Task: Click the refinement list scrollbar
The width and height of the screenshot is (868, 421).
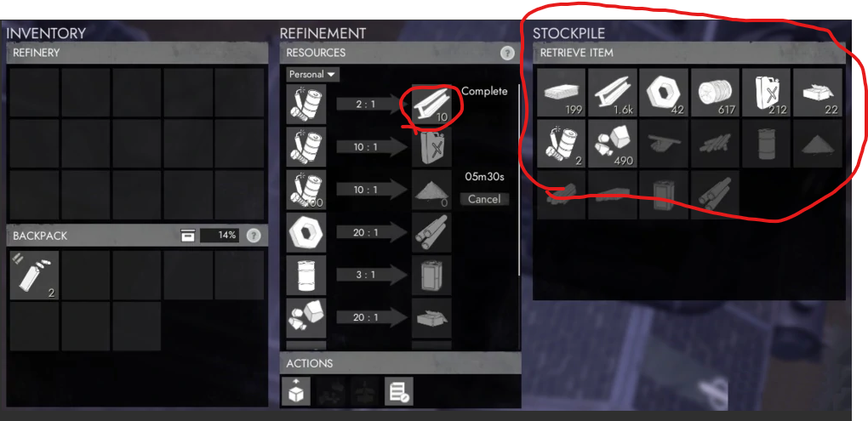Action: (519, 179)
